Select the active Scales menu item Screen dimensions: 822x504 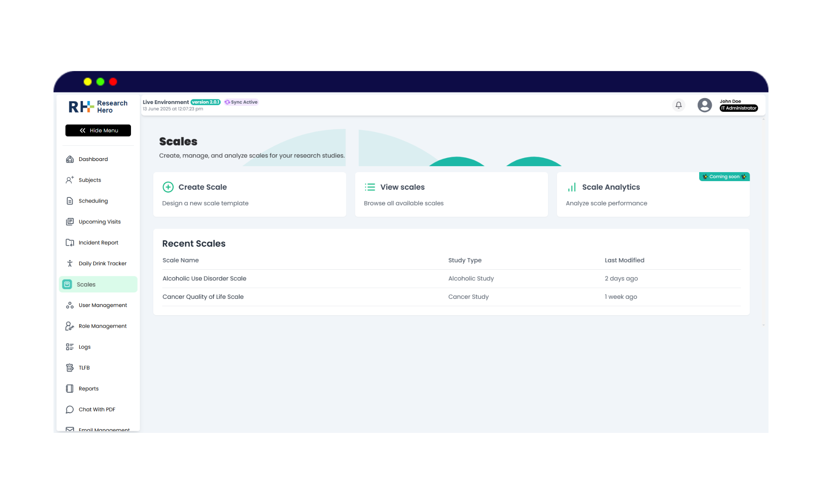tap(98, 284)
